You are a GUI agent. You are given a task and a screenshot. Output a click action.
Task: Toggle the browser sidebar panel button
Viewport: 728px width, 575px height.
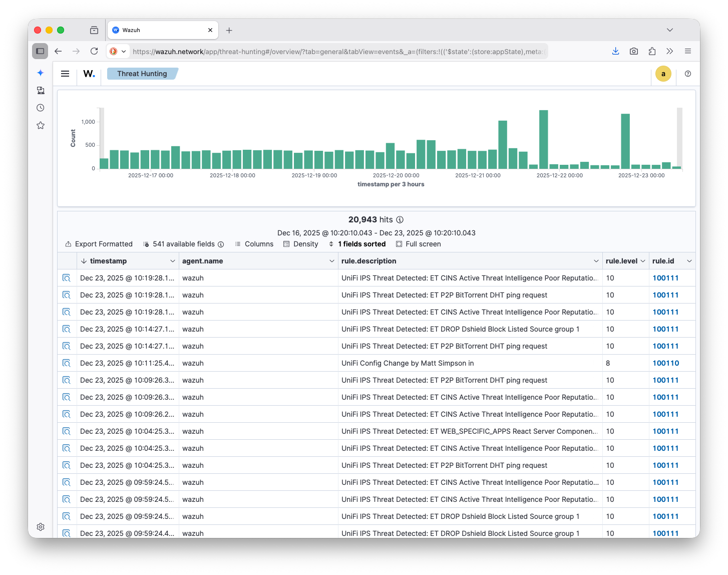point(40,51)
